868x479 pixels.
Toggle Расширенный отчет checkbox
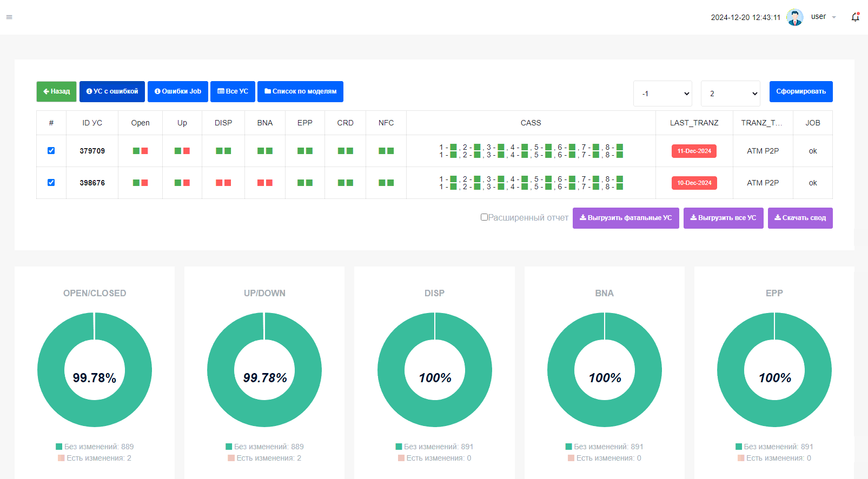[x=484, y=217]
